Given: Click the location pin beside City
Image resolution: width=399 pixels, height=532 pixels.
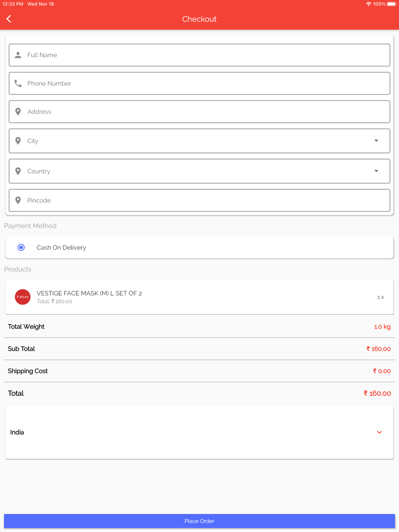Looking at the screenshot, I should click(x=18, y=141).
